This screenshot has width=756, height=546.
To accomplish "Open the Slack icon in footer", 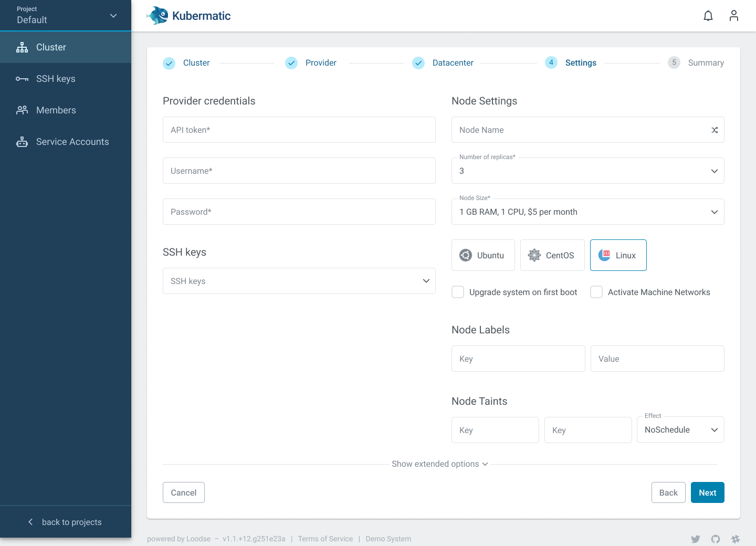I will click(x=736, y=539).
